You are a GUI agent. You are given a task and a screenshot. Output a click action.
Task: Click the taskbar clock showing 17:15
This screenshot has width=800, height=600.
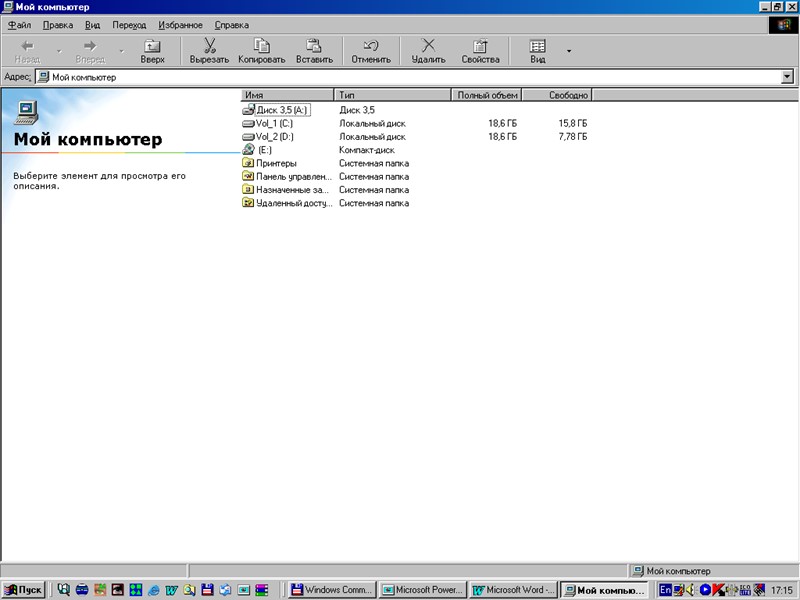coord(782,590)
